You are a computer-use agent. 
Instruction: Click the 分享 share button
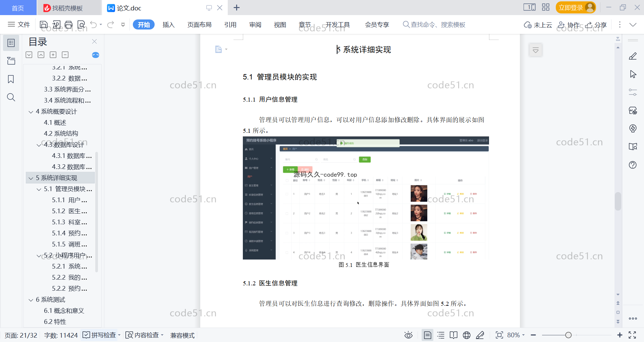596,25
